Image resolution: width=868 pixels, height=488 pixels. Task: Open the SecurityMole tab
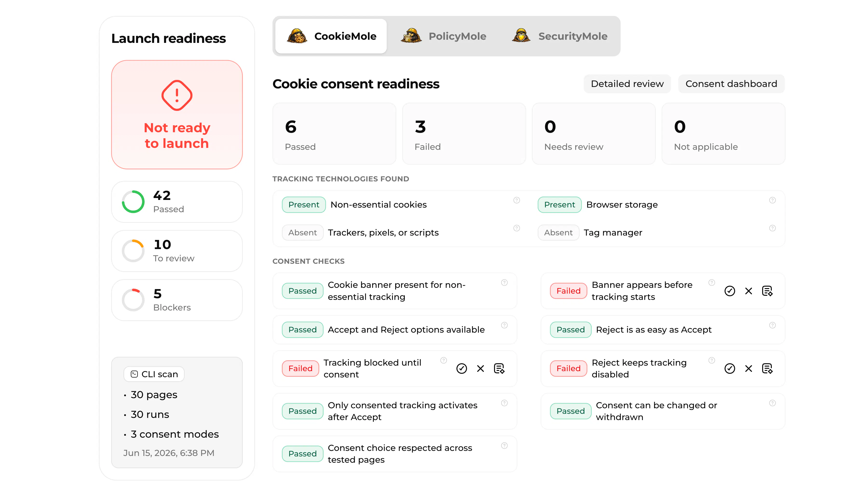[x=559, y=36]
